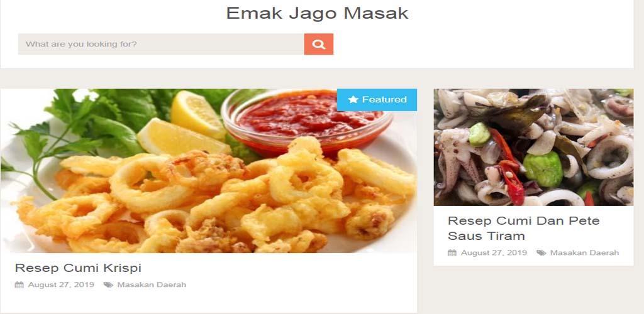Screen dimensions: 644x314
Task: Click the green pete bean in thumbnail
Action: pyautogui.click(x=543, y=168)
